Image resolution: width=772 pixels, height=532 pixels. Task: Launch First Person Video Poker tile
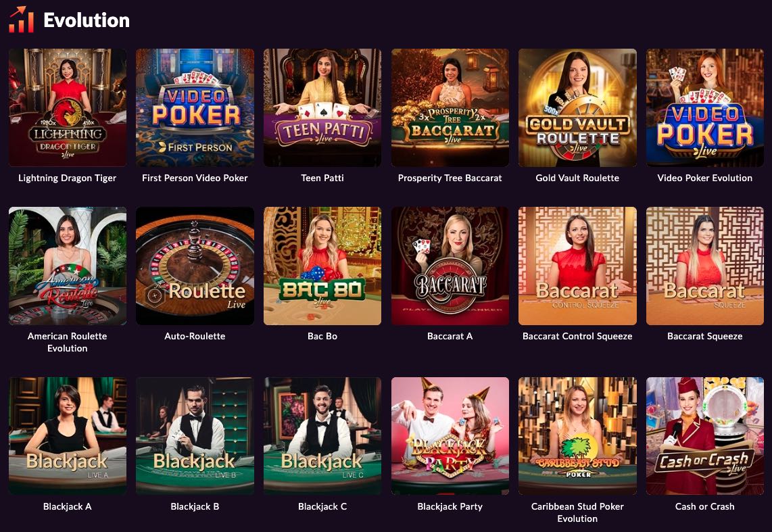pyautogui.click(x=195, y=107)
